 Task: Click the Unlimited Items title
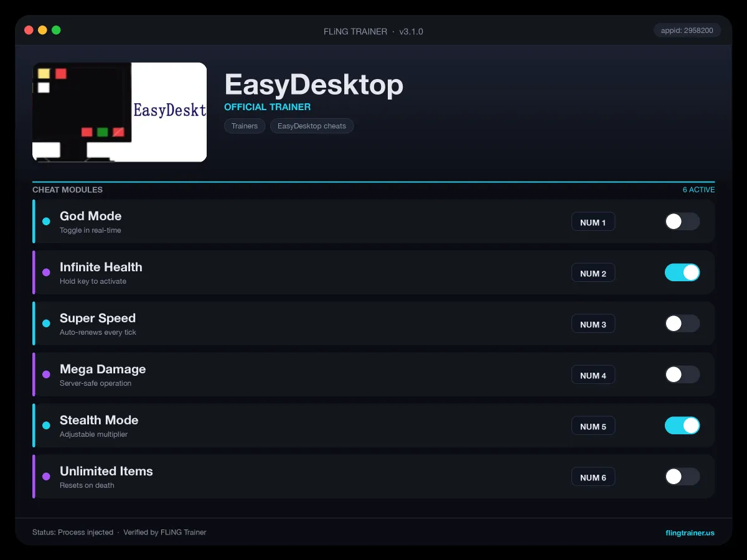click(106, 471)
